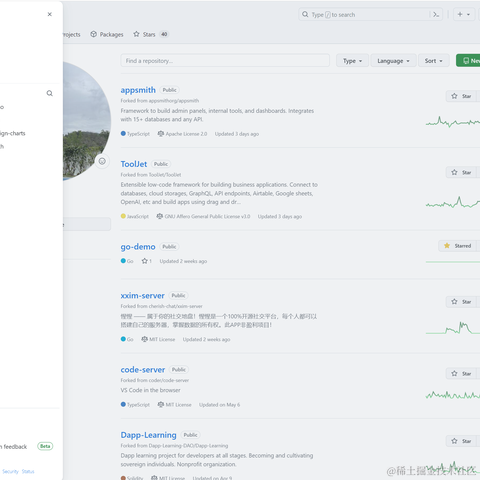
Task: Open command palette icon in search bar
Action: pos(436,15)
